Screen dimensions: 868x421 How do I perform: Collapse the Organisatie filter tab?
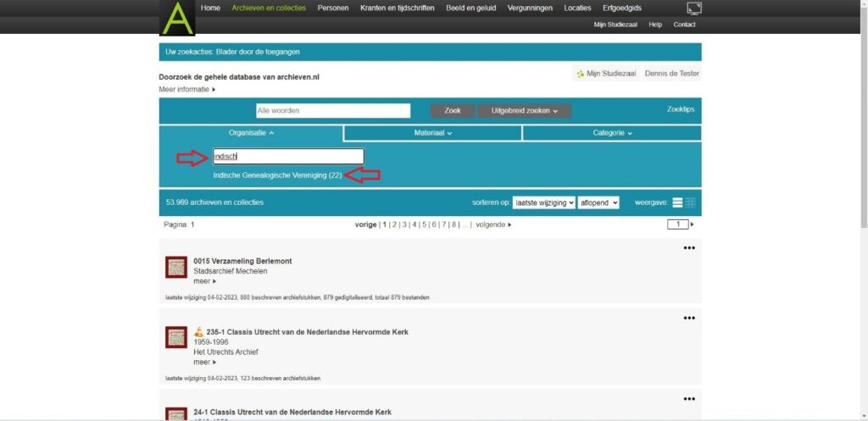click(x=251, y=133)
